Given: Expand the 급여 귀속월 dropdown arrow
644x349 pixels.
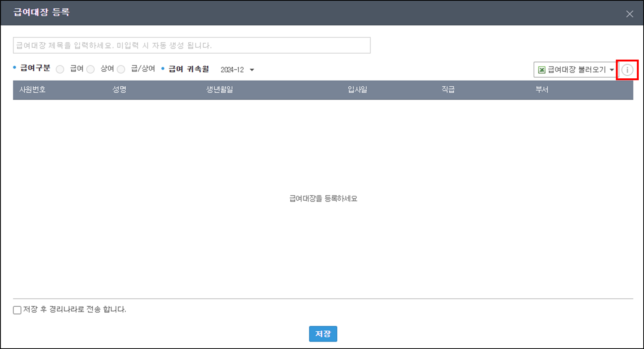Looking at the screenshot, I should 252,70.
